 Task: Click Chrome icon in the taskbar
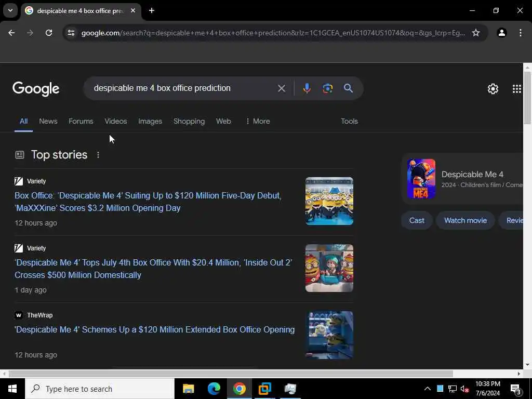[x=239, y=389]
